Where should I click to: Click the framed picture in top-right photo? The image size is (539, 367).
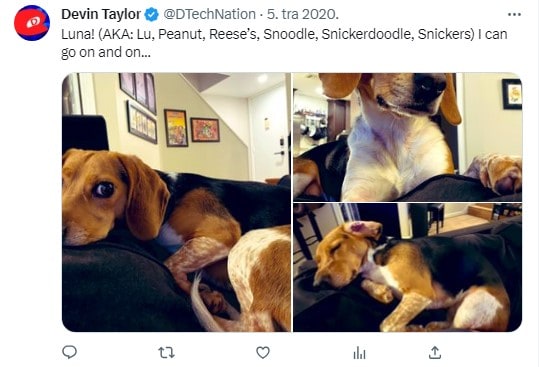click(x=512, y=94)
